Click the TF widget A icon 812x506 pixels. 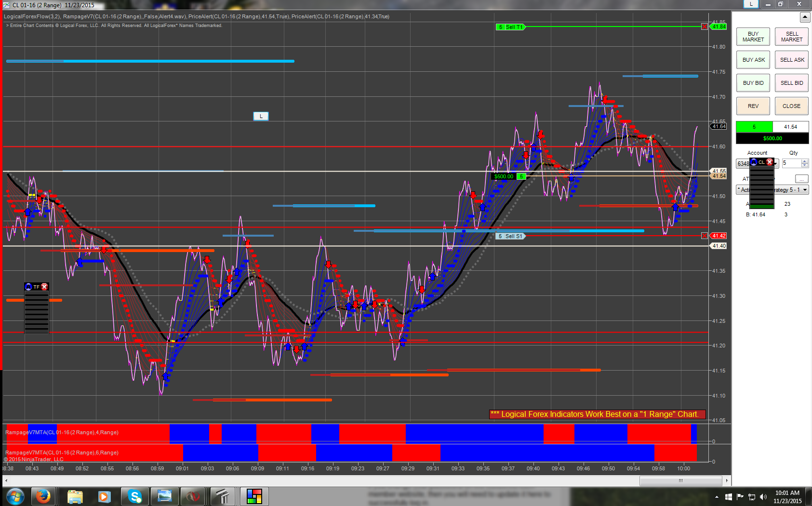(28, 287)
